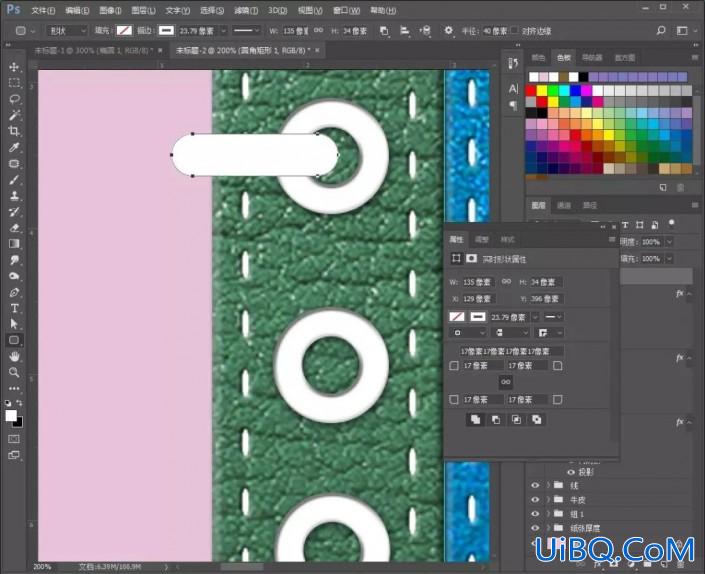Open the 编辑 menu
Viewport: 705px width, 574px height.
click(x=77, y=10)
